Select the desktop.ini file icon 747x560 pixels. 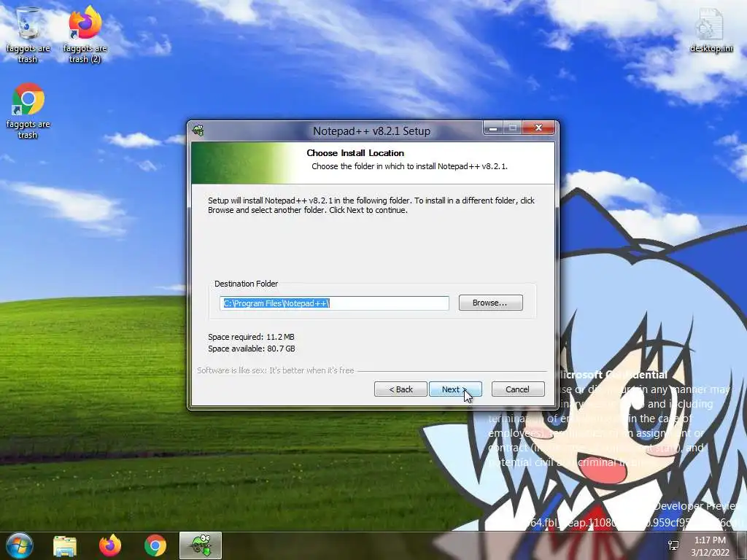711,29
